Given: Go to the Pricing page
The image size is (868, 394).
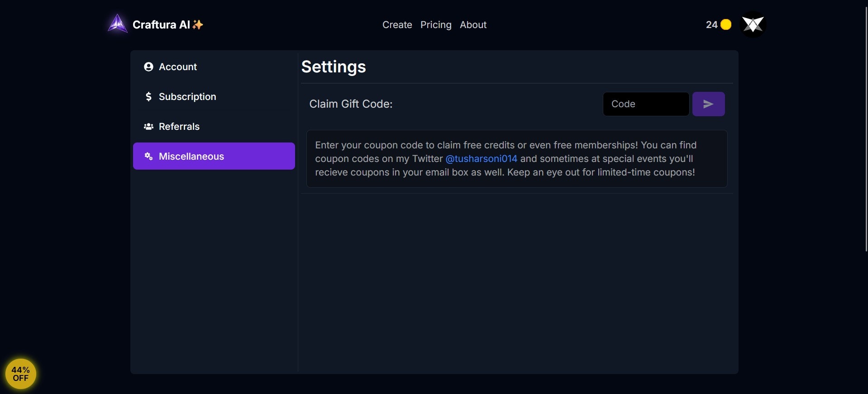Looking at the screenshot, I should (x=436, y=25).
